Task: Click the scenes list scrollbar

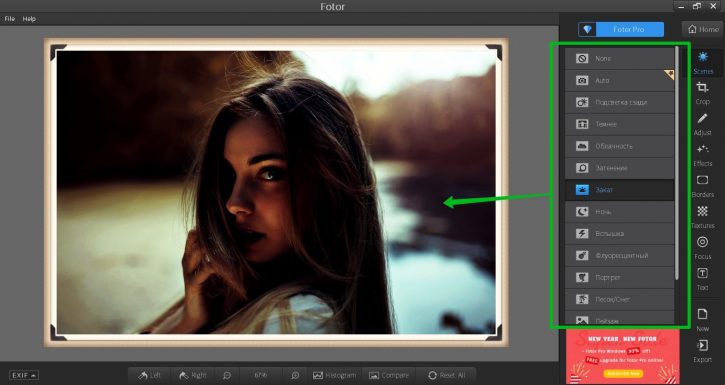Action: coord(677,162)
